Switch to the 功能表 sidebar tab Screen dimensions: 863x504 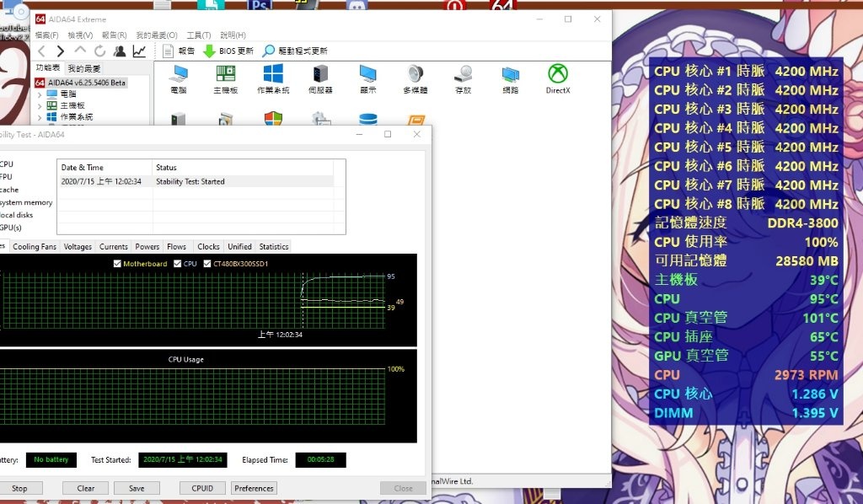48,67
